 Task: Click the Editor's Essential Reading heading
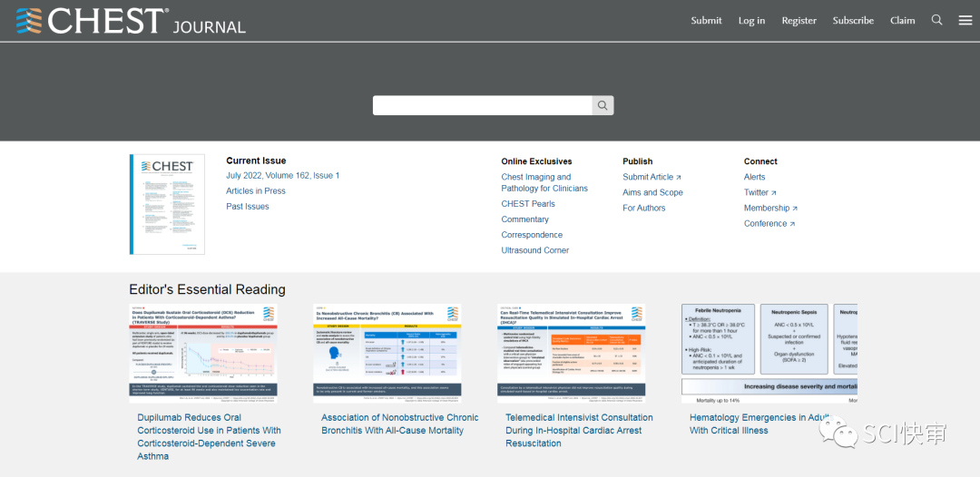[208, 289]
